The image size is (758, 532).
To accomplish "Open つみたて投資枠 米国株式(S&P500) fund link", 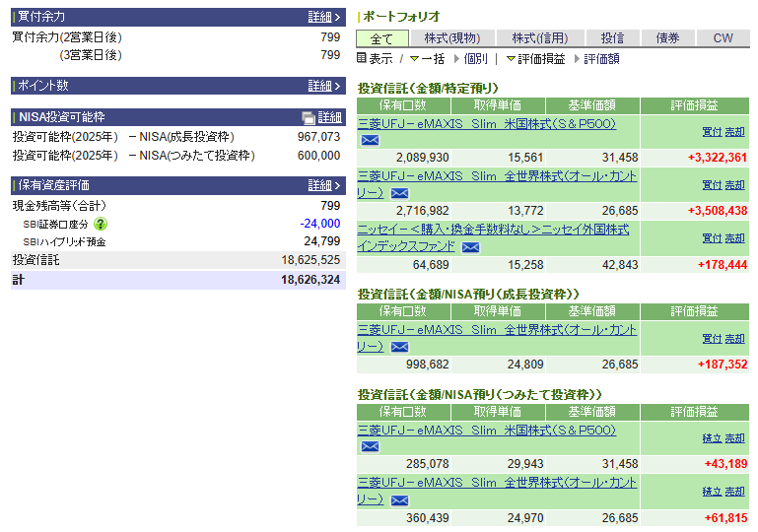I will coord(487,431).
